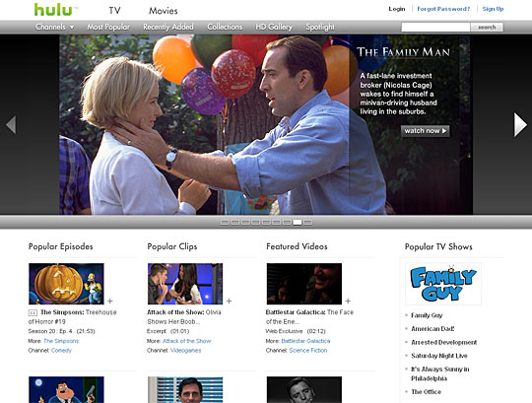Select the fourth carousel slide indicator
532x403 pixels.
point(256,223)
